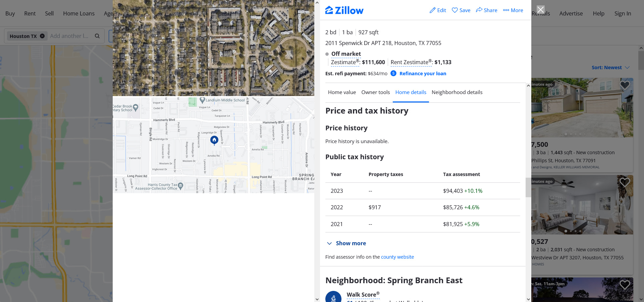Click the Walk Score label
Viewport: 644px width, 302px height.
363,295
